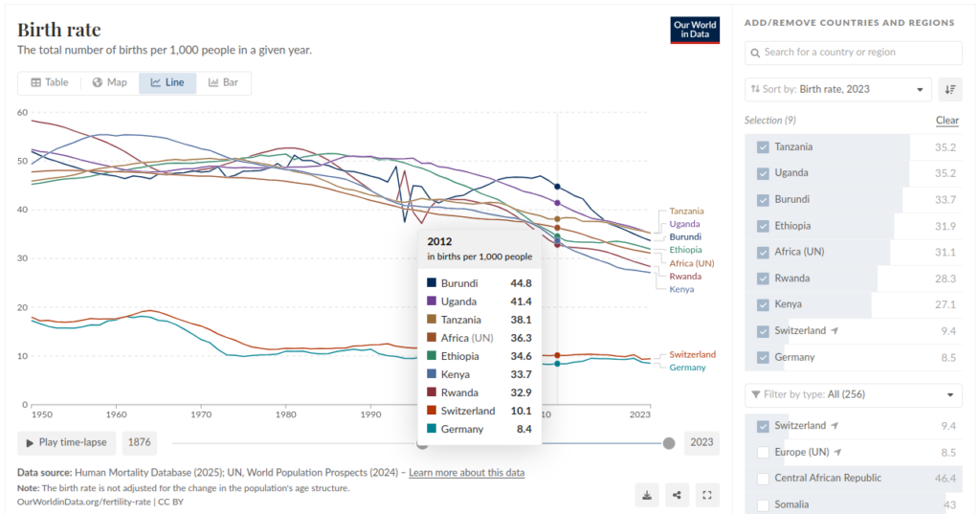Open the 1876 start year selector

click(141, 443)
